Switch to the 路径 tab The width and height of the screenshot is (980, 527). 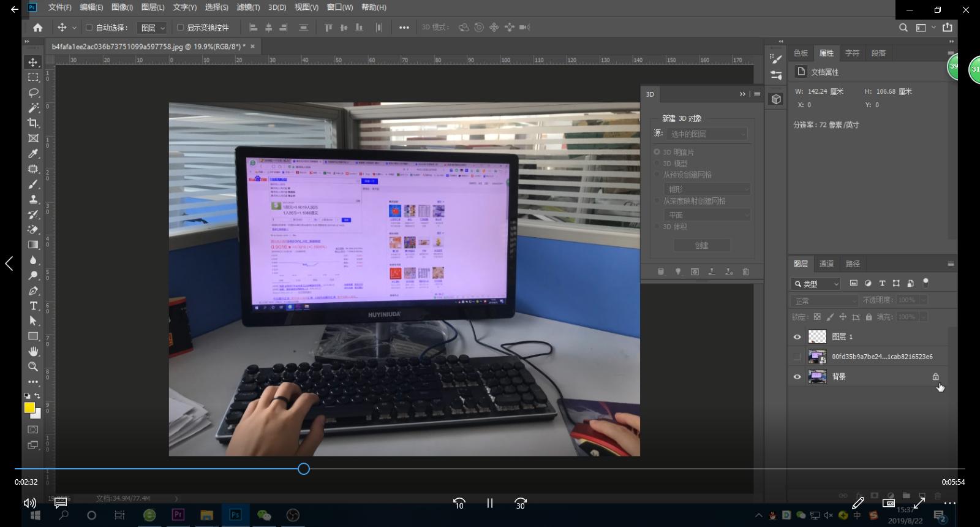click(x=853, y=263)
